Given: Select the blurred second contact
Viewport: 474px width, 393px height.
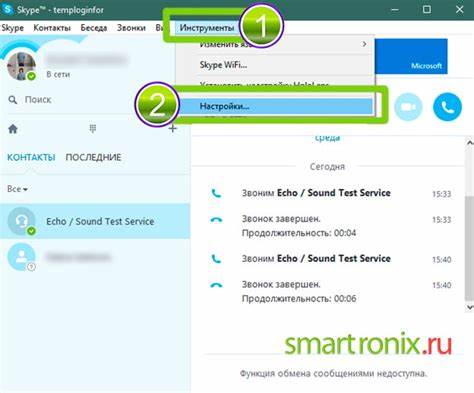Looking at the screenshot, I should pyautogui.click(x=95, y=257).
